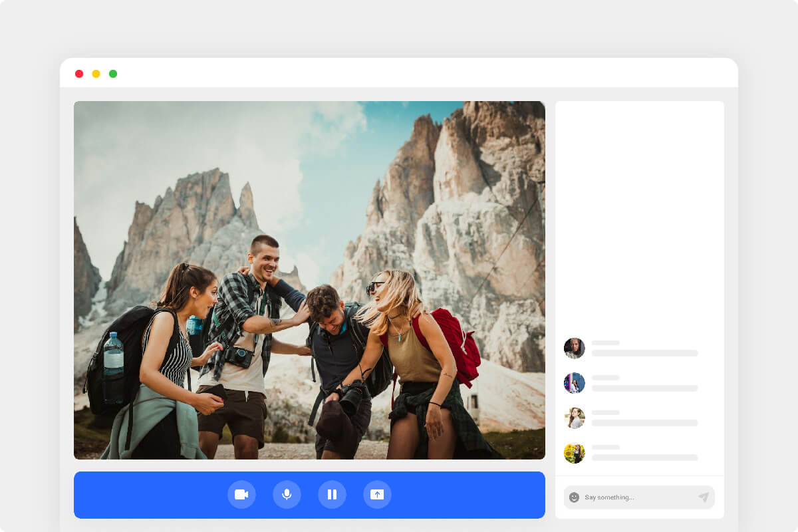Click the first chat message placeholder line
The image size is (798, 532).
(x=644, y=353)
